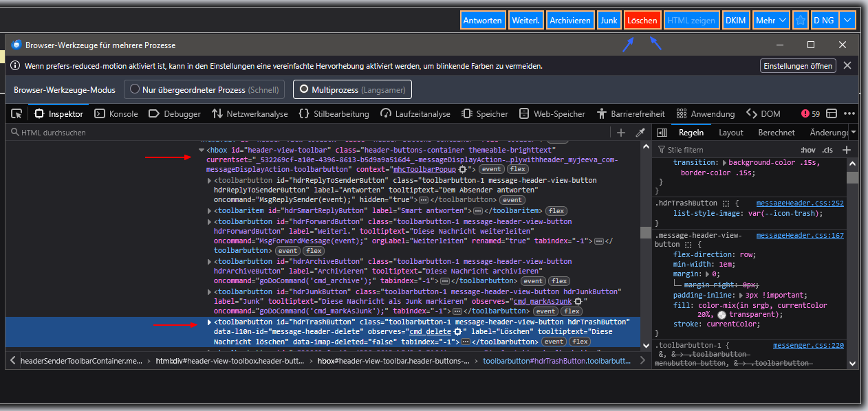Collapse the header-view-toolbar hbox node
The width and height of the screenshot is (868, 411).
coord(202,150)
